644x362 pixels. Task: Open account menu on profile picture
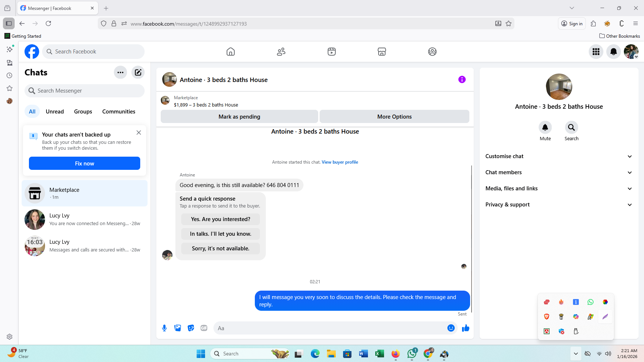(631, 52)
